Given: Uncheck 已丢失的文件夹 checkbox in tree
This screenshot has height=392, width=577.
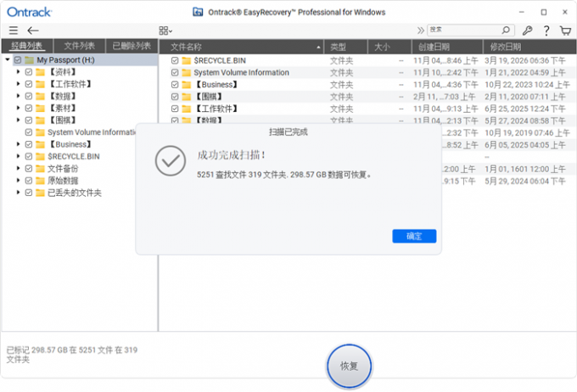Looking at the screenshot, I should tap(29, 193).
